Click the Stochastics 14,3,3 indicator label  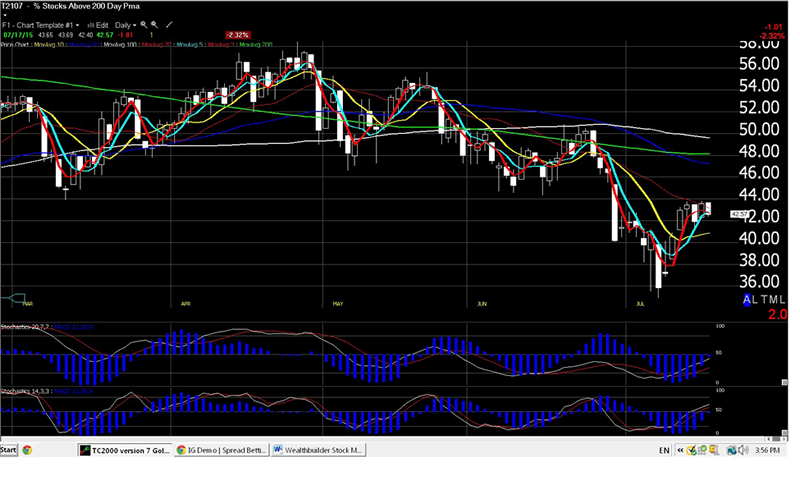tap(25, 391)
